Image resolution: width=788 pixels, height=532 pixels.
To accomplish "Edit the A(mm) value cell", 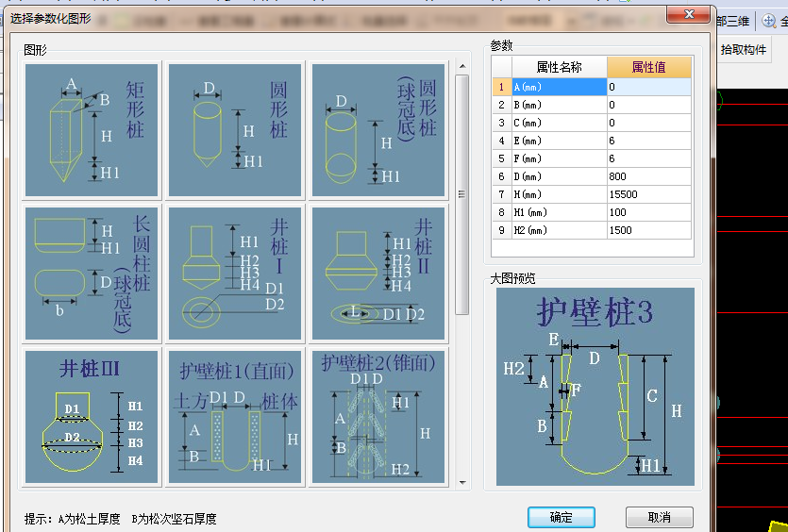I will 648,87.
